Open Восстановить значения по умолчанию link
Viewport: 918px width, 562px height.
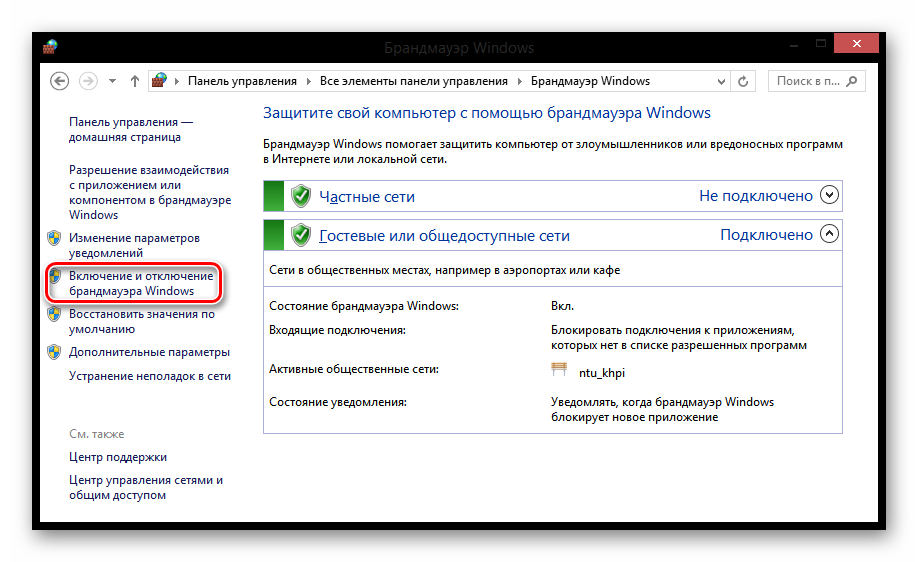[142, 321]
